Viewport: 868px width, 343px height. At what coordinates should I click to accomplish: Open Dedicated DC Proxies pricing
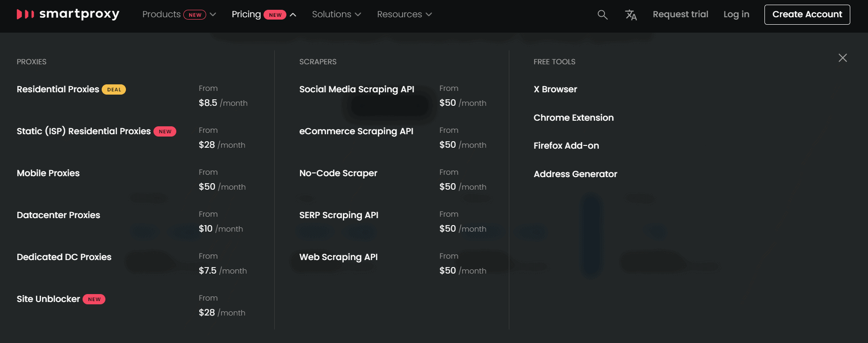pyautogui.click(x=64, y=257)
